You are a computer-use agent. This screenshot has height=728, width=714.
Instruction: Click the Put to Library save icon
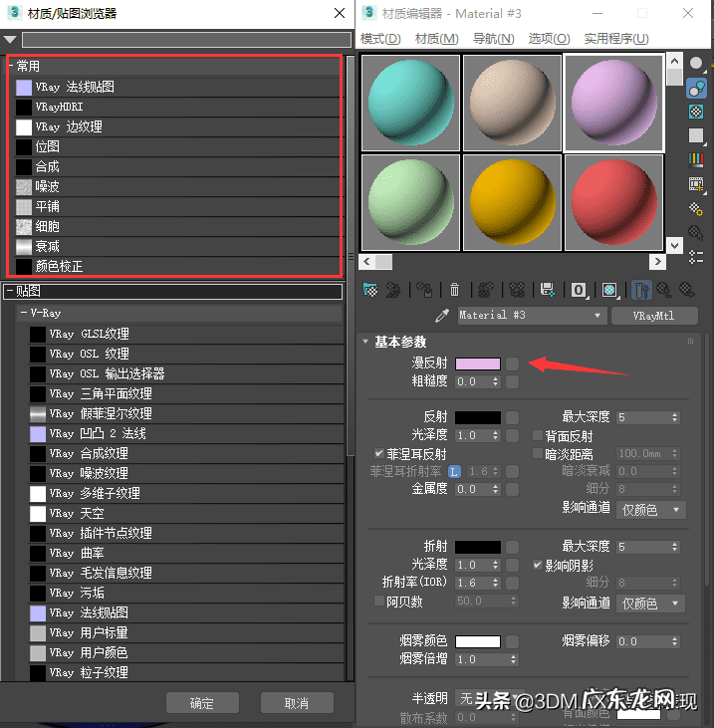point(547,290)
